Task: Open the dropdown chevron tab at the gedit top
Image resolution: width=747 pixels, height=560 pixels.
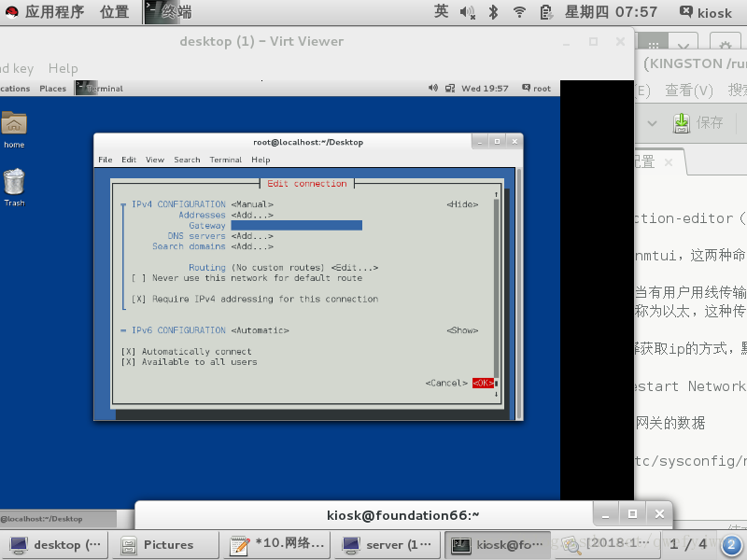Action: 684,45
